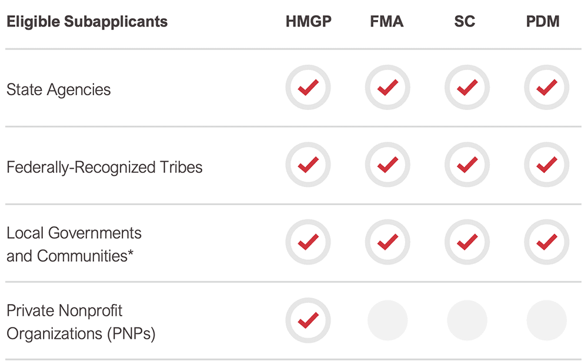The width and height of the screenshot is (588, 364).
Task: Click the FMA checkmark for State Agencies
Action: click(x=387, y=88)
